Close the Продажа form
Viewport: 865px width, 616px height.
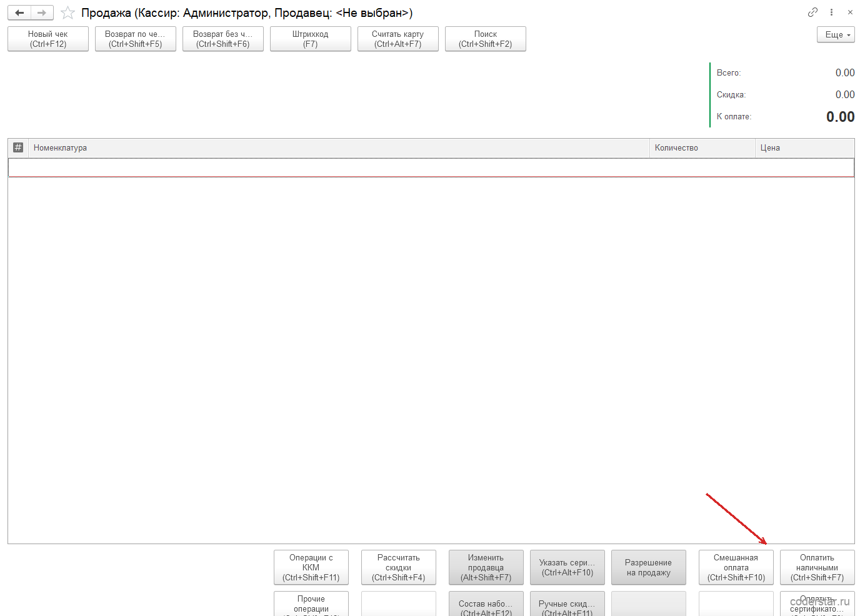click(850, 12)
